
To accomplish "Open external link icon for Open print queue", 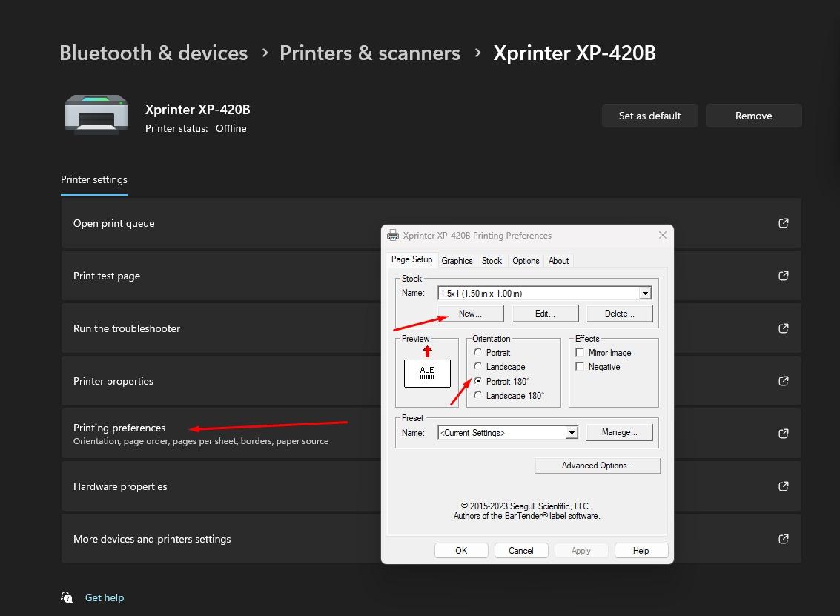I will [783, 223].
